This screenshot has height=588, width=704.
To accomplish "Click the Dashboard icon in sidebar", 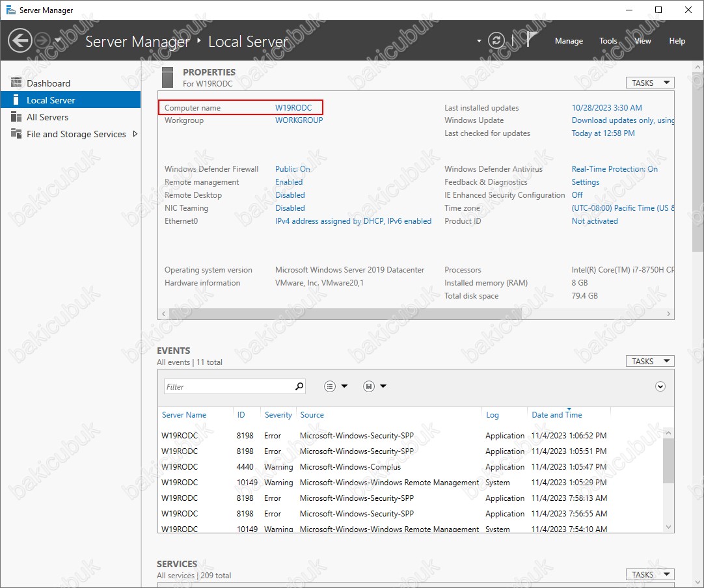I will pos(16,83).
